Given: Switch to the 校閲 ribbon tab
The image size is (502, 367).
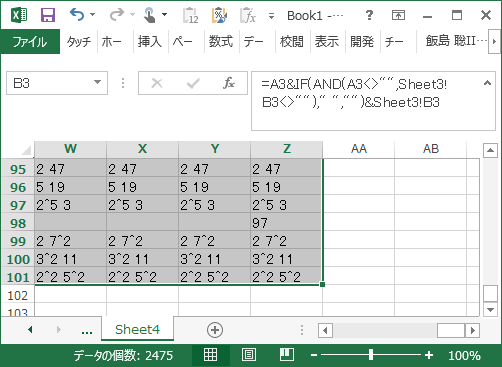Looking at the screenshot, I should point(292,42).
